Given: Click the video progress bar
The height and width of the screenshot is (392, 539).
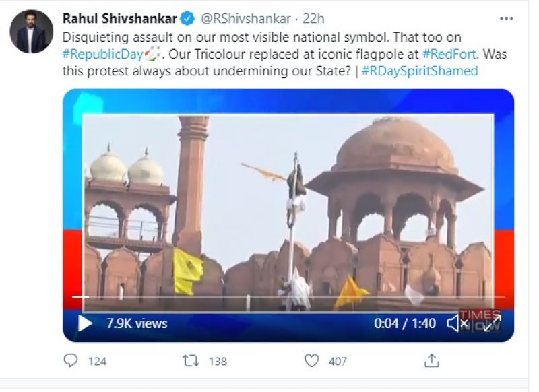Looking at the screenshot, I should pyautogui.click(x=288, y=297).
